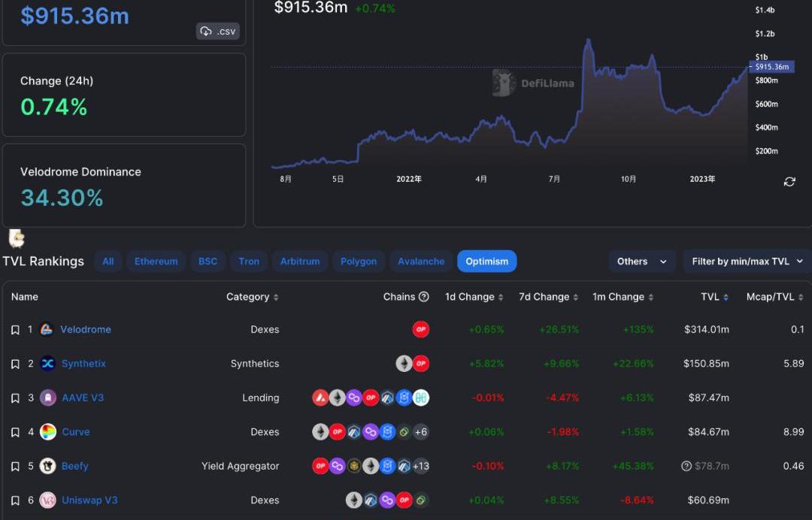Click the Velodrome protocol logo

47,329
